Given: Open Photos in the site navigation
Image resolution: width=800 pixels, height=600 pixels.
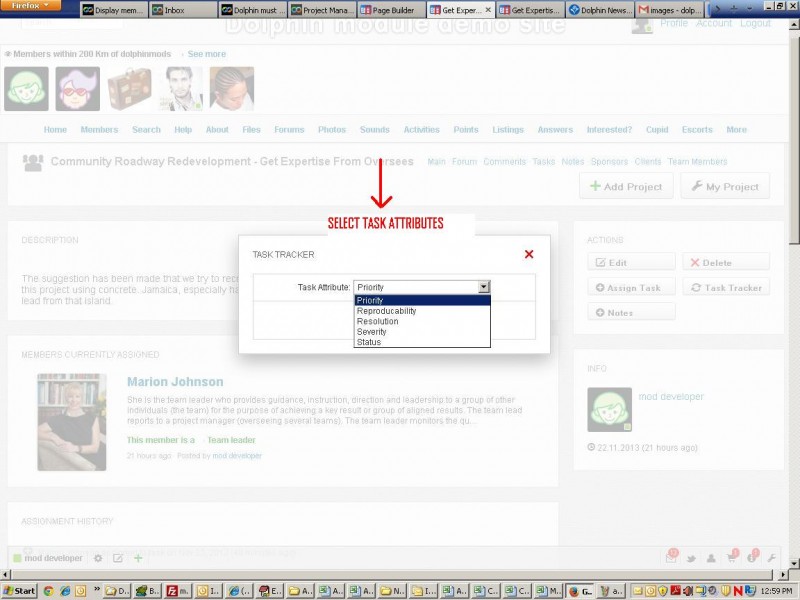Looking at the screenshot, I should point(332,130).
